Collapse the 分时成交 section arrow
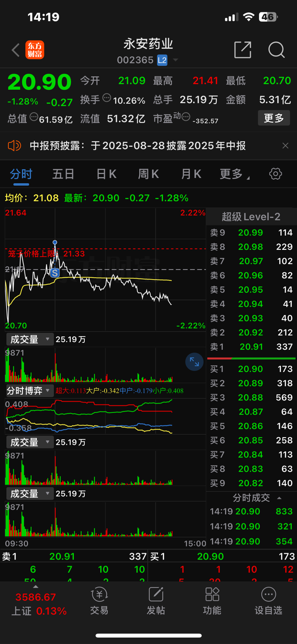The image size is (297, 644). (279, 498)
